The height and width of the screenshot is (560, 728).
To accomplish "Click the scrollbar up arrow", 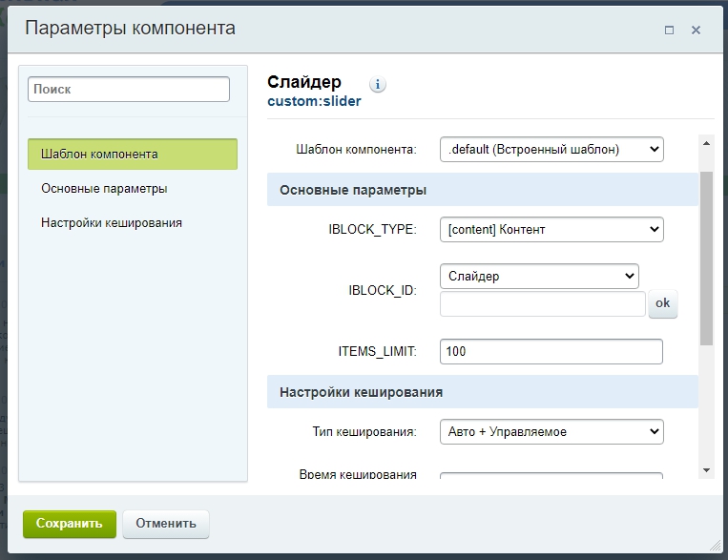I will click(x=706, y=143).
